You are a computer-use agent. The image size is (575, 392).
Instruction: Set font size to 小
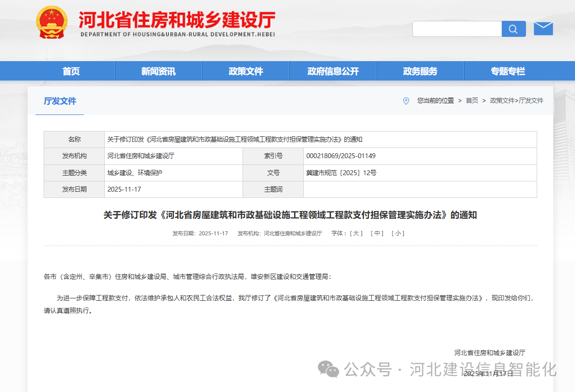pos(398,233)
